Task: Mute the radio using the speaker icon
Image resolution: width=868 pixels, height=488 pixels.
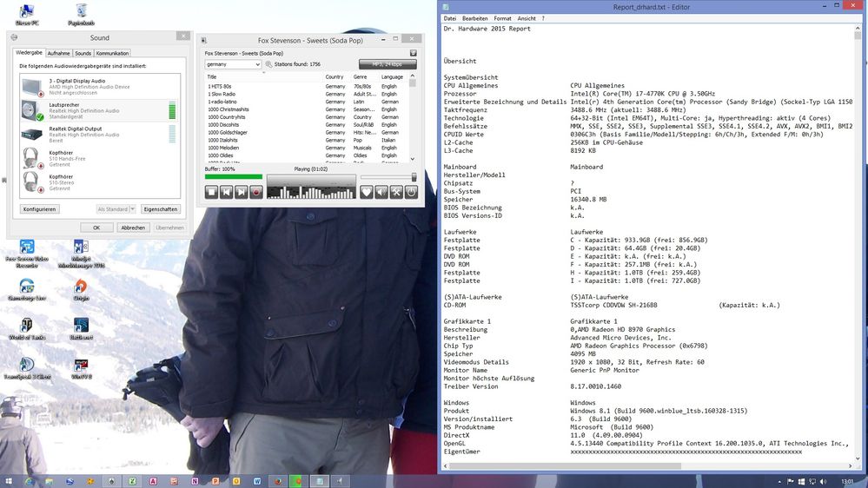Action: (381, 192)
